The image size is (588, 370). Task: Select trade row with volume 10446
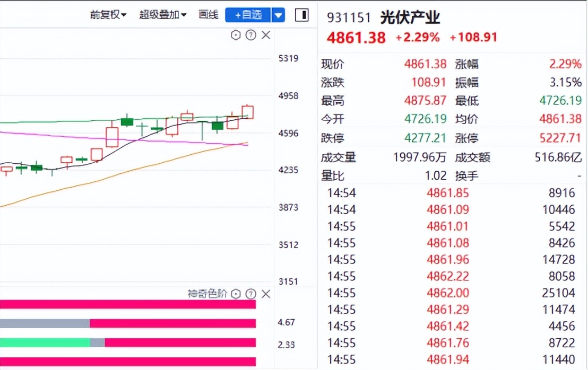click(451, 209)
